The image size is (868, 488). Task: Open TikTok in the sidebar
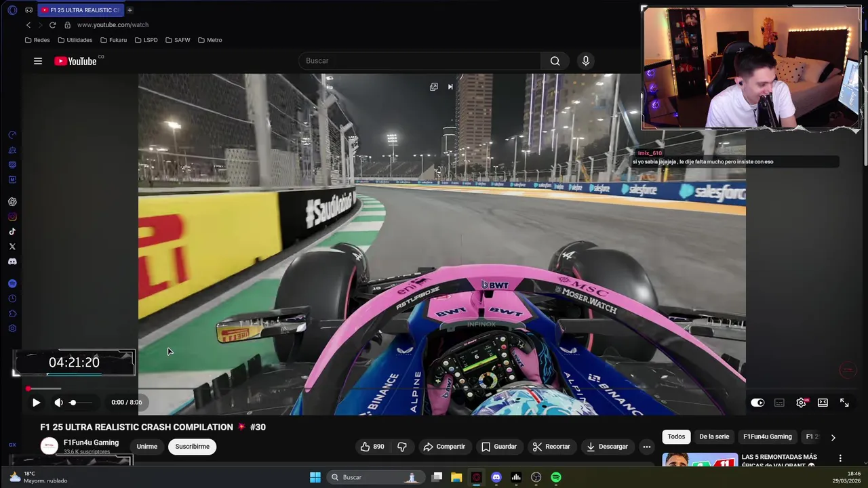(12, 232)
